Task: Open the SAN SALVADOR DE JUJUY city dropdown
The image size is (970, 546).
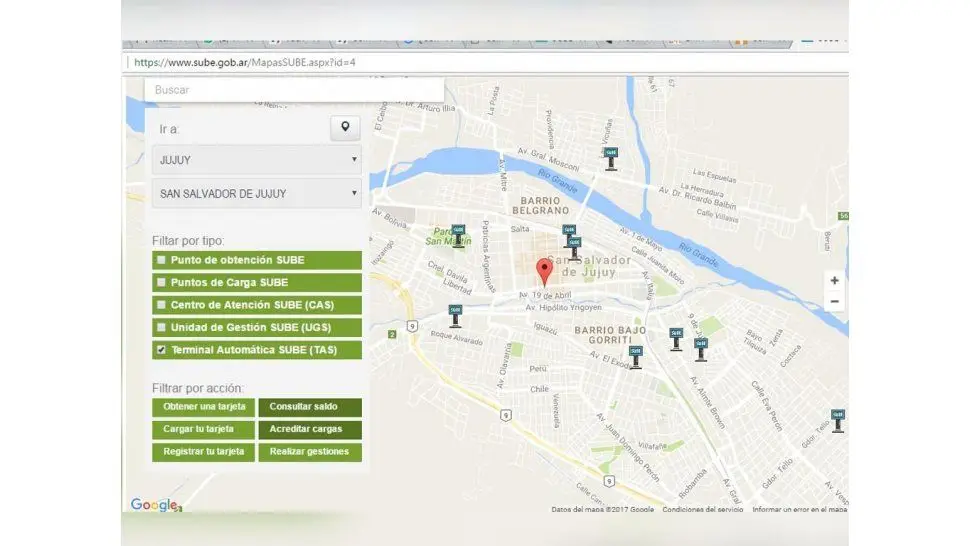Action: [257, 194]
